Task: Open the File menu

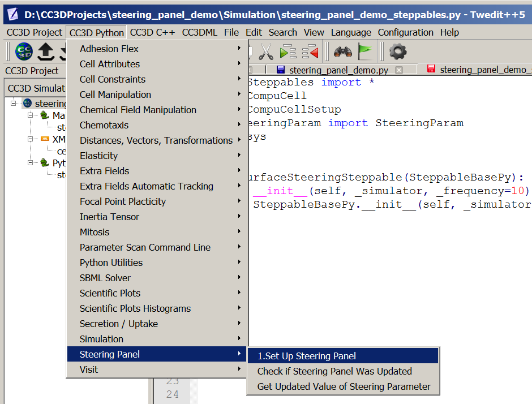Action: coord(231,32)
